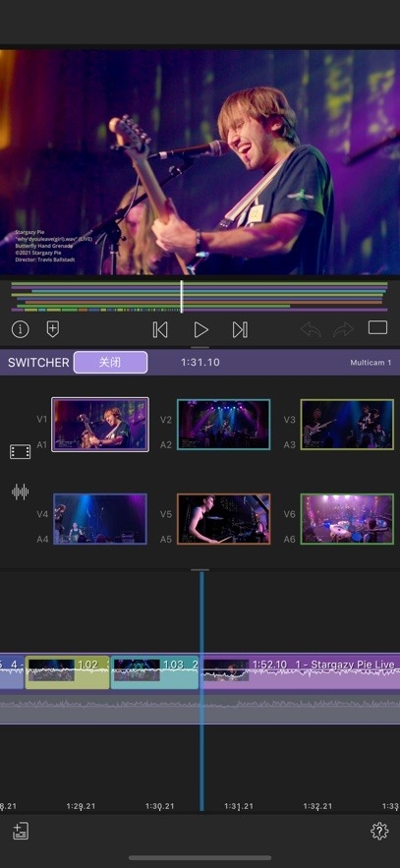Select the V5 drummer camera angle

pyautogui.click(x=223, y=519)
